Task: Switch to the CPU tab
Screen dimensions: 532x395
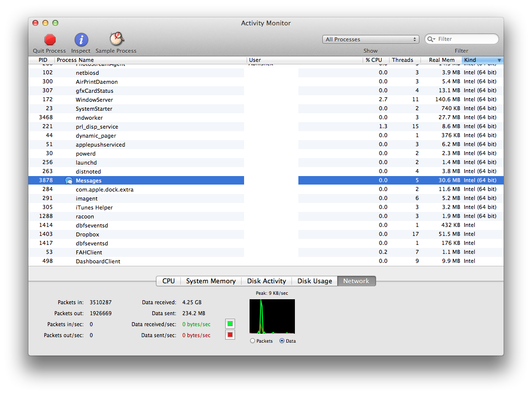Action: pos(168,281)
